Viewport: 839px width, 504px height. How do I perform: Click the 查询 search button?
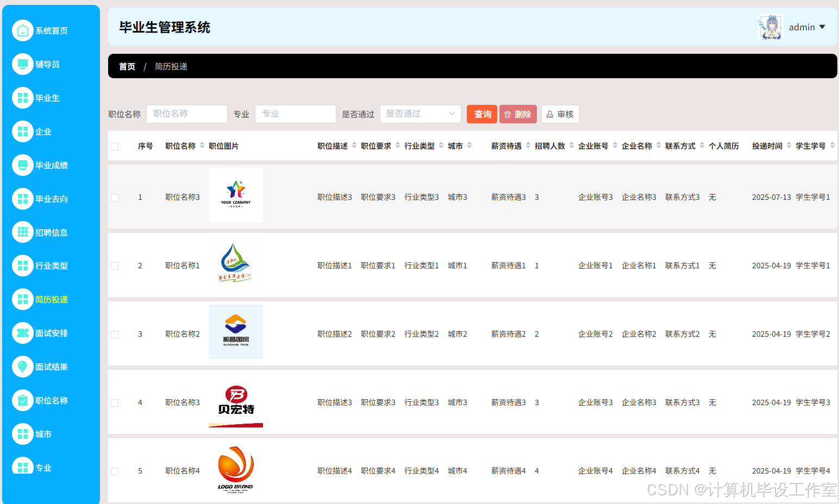(x=482, y=114)
